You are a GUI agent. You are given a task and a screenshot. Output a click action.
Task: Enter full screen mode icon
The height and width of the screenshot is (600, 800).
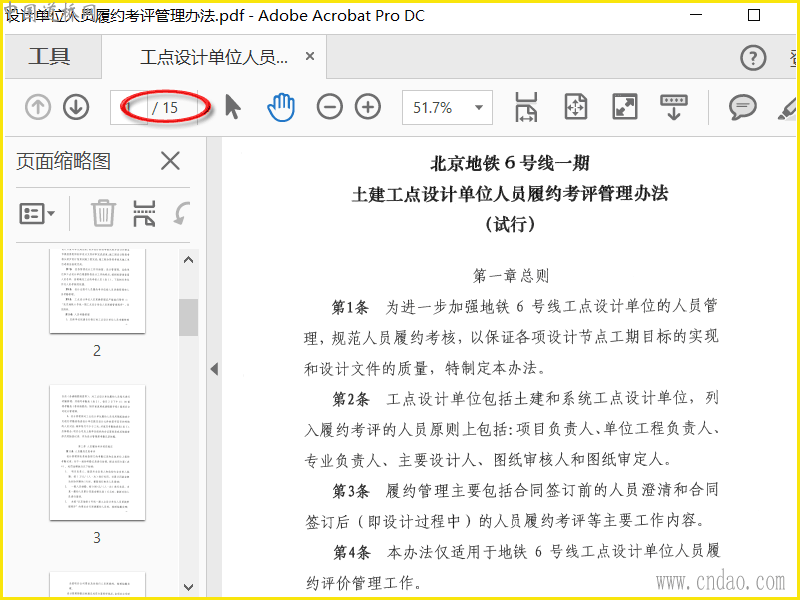click(624, 107)
